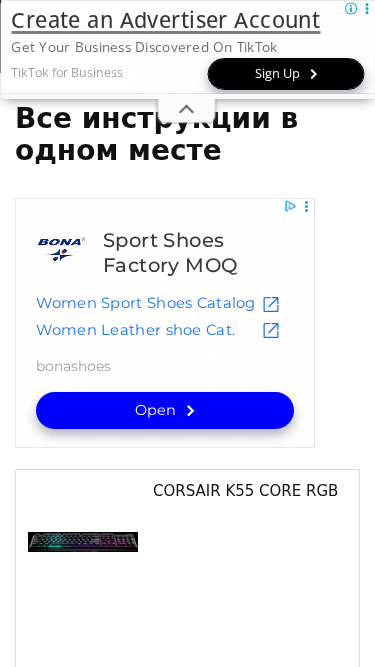The width and height of the screenshot is (375, 667).
Task: Click the Corsair keyboard thumbnail image
Action: click(x=83, y=542)
